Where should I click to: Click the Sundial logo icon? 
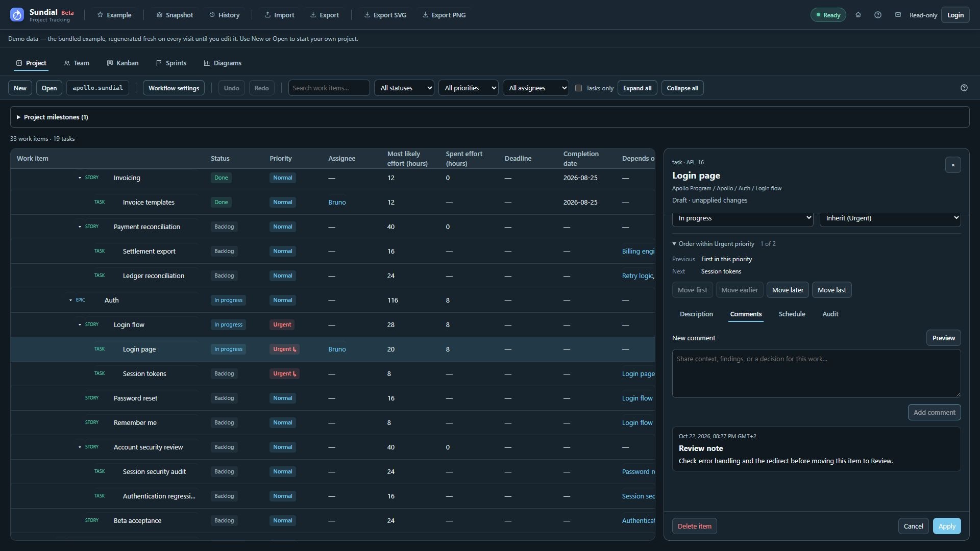pos(17,15)
